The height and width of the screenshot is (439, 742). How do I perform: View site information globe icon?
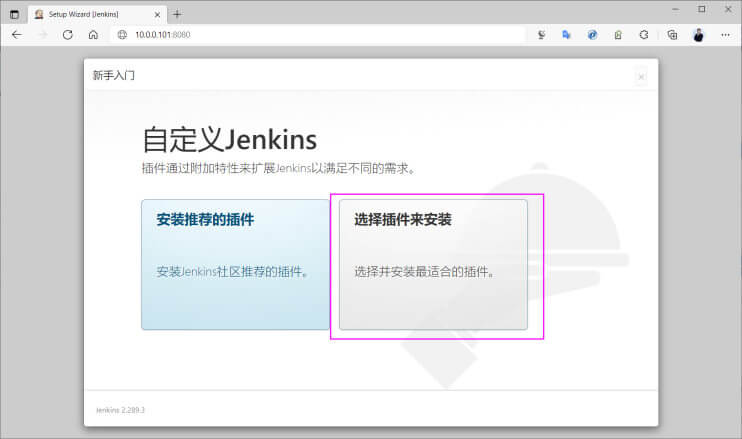pyautogui.click(x=122, y=35)
